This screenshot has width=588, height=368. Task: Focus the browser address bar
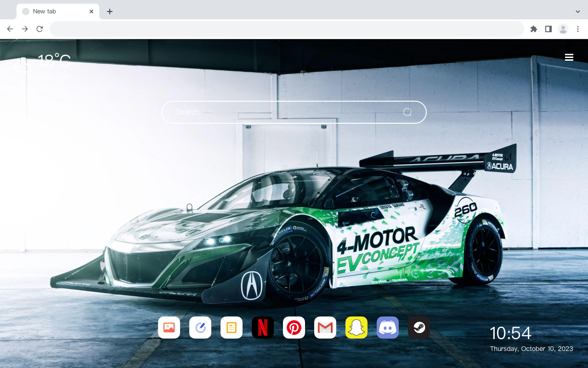287,29
